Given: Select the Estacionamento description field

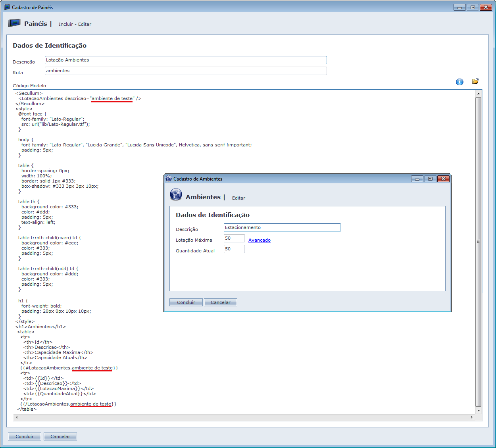Looking at the screenshot, I should [282, 227].
